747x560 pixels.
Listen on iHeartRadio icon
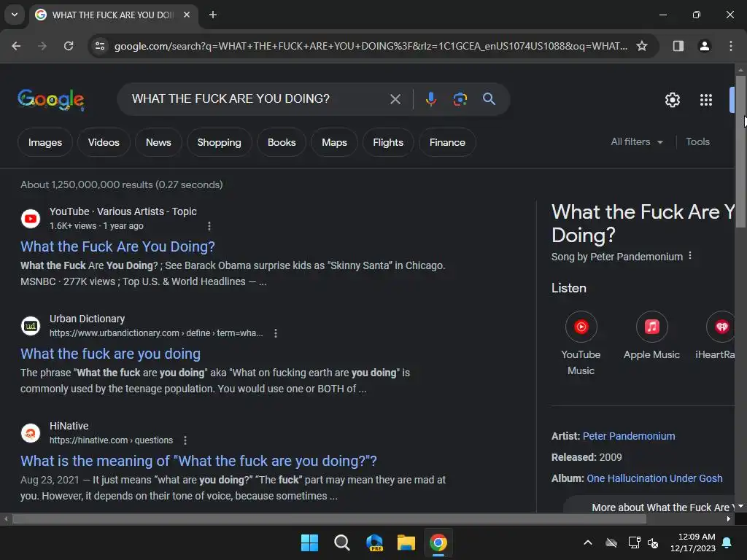(721, 327)
